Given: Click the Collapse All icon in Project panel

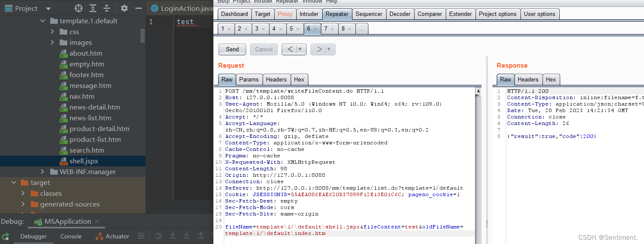Looking at the screenshot, I should tap(107, 8).
